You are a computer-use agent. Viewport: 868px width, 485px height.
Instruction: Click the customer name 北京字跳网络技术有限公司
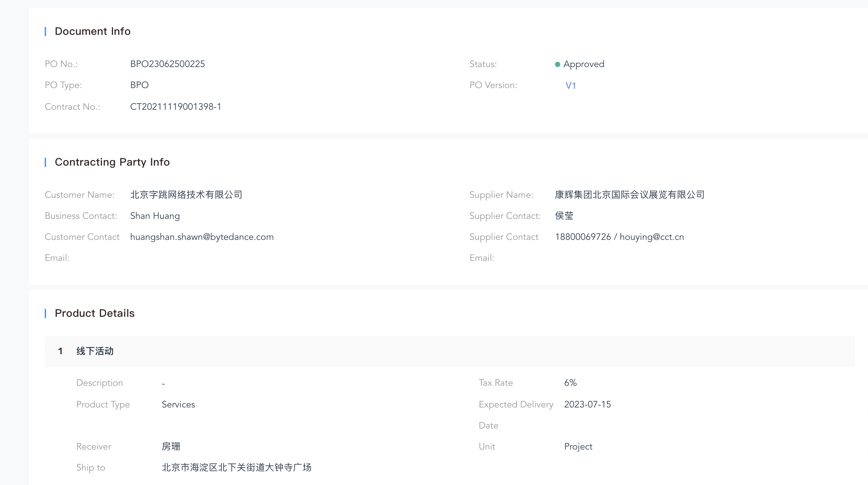(186, 195)
